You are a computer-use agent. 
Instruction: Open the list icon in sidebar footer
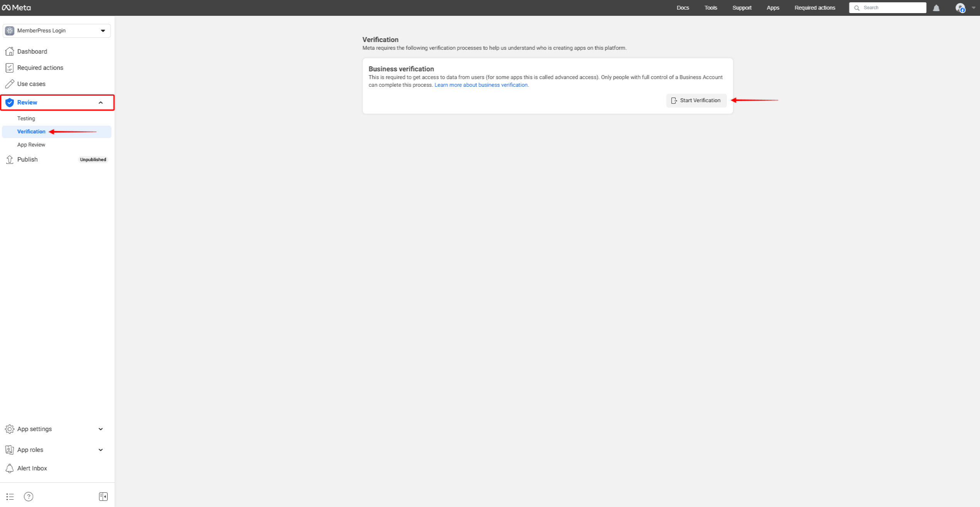10,497
